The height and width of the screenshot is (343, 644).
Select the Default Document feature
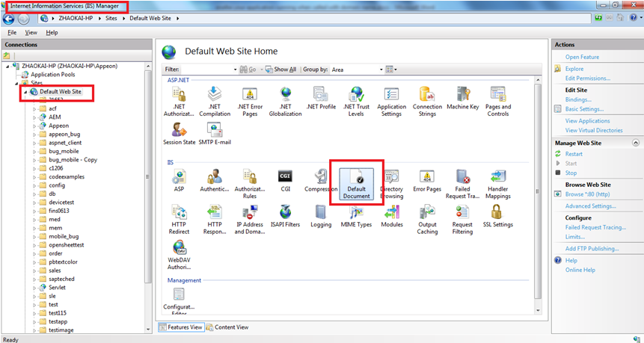pyautogui.click(x=356, y=184)
